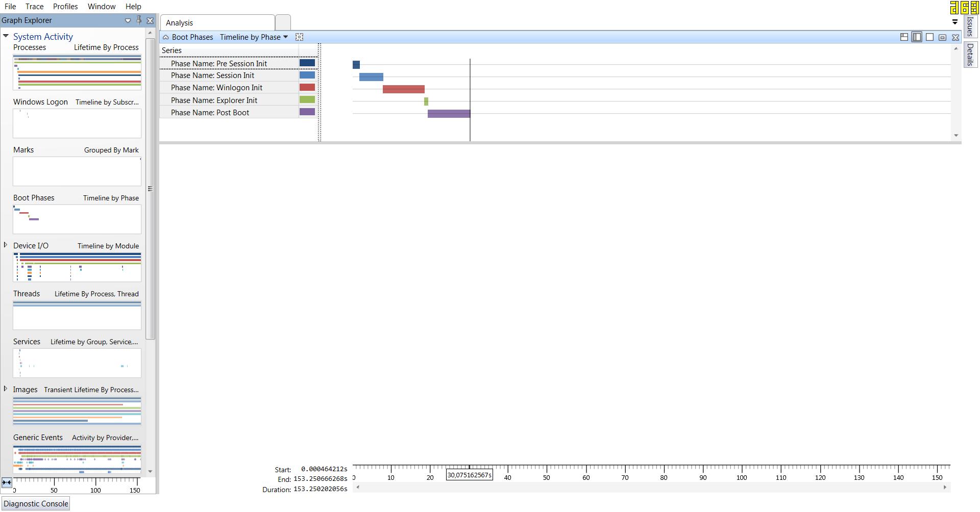Click the Explorer Init green swatch

(x=307, y=99)
